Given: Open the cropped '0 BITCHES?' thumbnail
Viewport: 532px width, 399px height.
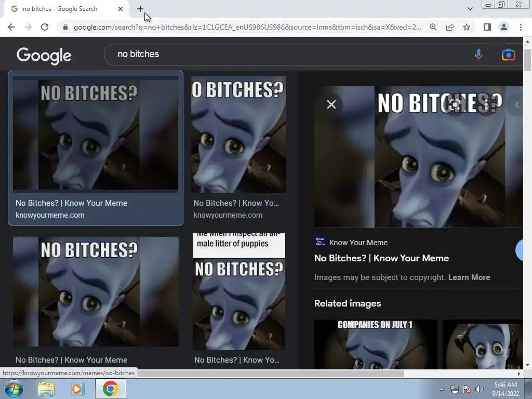Looking at the screenshot, I should 238,134.
